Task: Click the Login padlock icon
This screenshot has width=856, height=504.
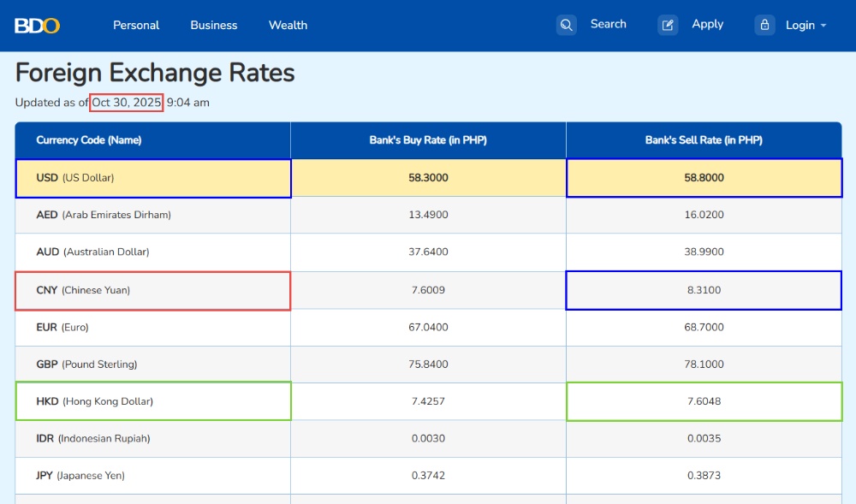Action: pos(764,25)
